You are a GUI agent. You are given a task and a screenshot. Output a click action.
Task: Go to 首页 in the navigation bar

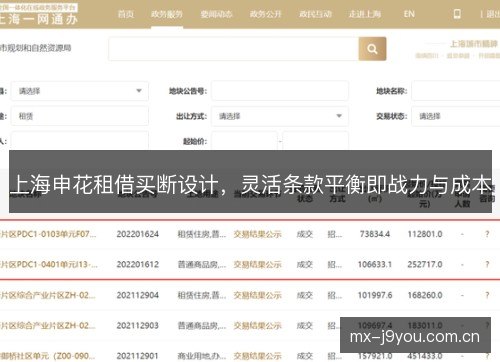[126, 14]
